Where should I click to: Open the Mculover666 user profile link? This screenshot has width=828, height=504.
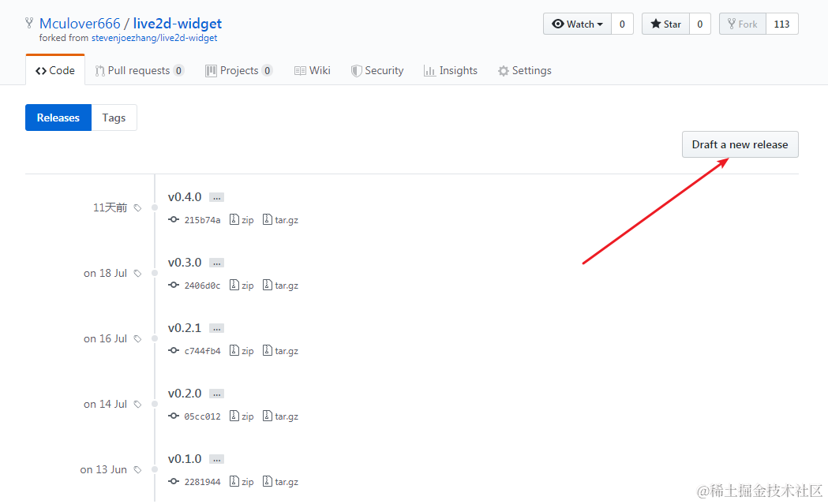click(80, 24)
